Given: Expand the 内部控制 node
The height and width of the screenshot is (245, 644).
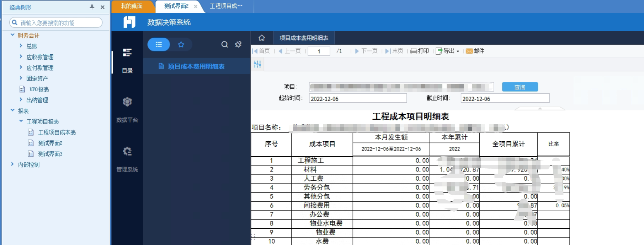Looking at the screenshot, I should [x=12, y=164].
